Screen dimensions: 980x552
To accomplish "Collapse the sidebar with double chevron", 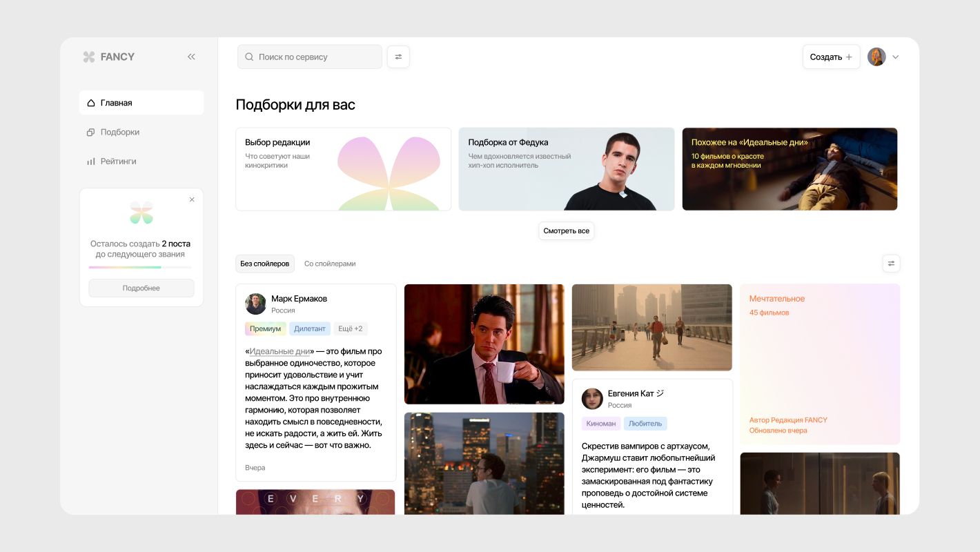I will [x=191, y=57].
